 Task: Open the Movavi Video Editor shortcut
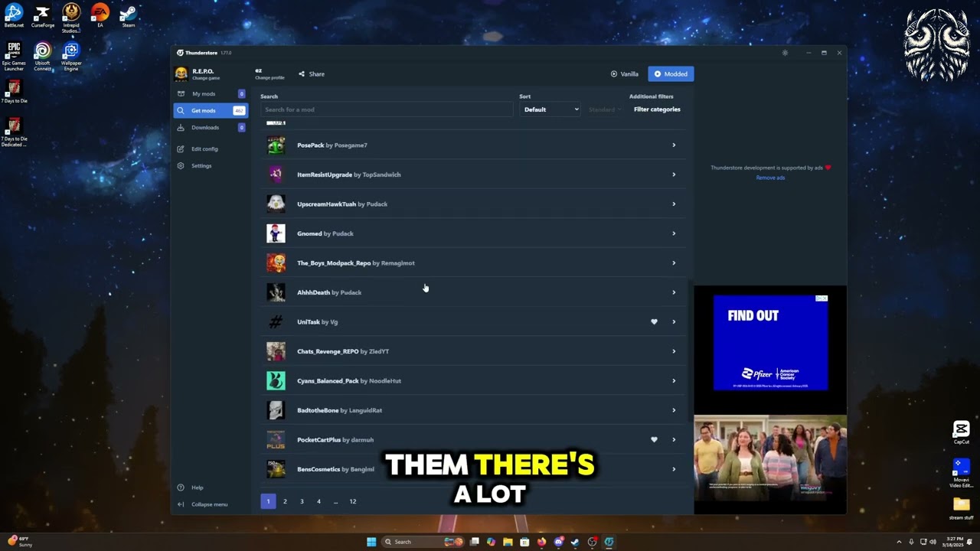click(x=962, y=473)
